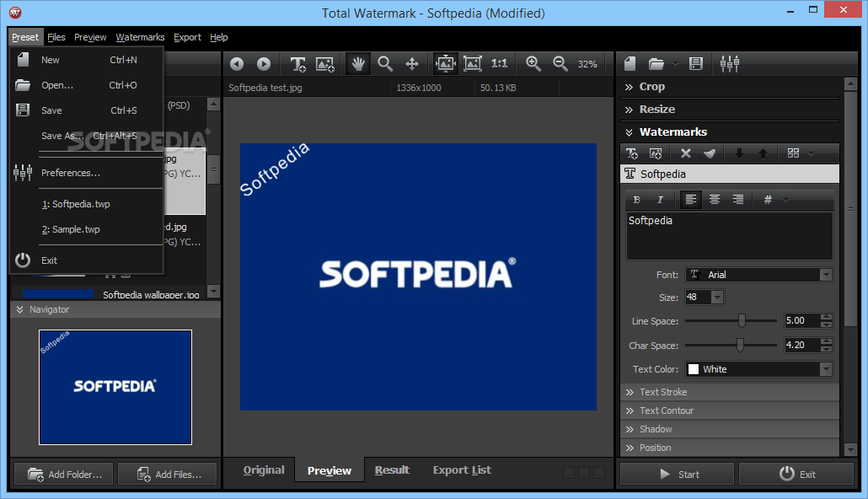Toggle italic text formatting
The image size is (868, 499).
click(660, 200)
